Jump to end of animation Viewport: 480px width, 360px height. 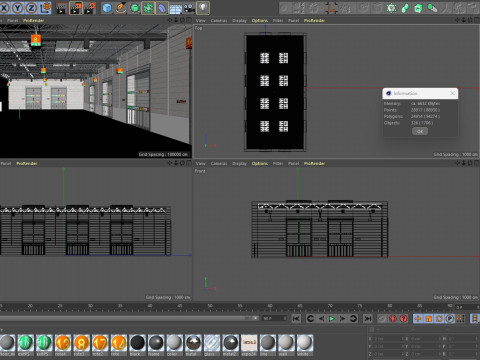(368, 319)
